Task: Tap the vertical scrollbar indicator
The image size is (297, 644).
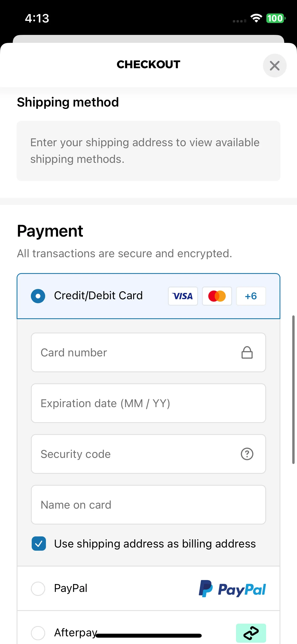Action: tap(293, 390)
